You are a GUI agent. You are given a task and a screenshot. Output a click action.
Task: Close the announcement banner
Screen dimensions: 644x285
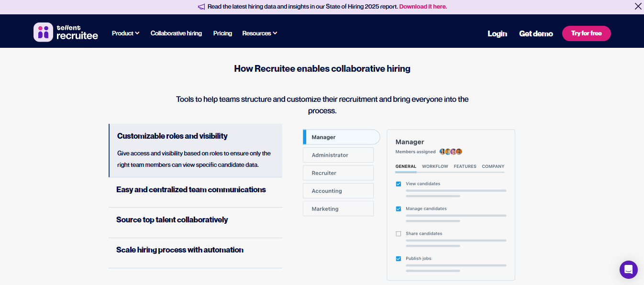coord(638,7)
